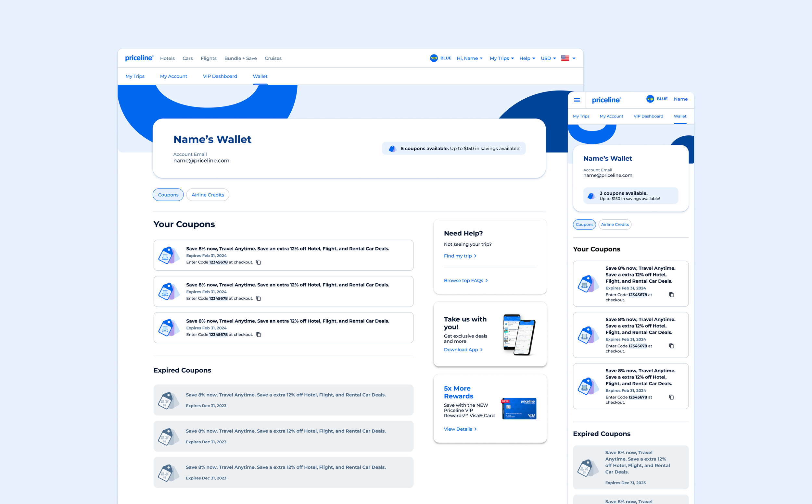Click gray tag icon of second expired desktop coupon

coord(169,436)
